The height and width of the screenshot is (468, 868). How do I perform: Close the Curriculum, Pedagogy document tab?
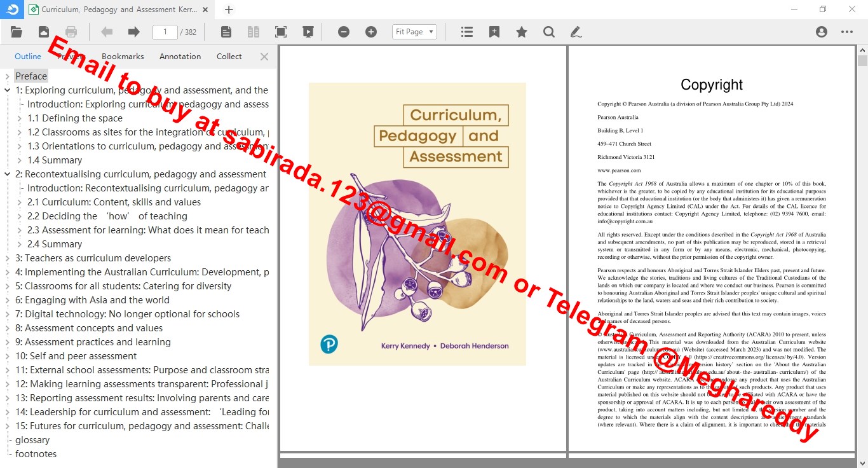205,10
